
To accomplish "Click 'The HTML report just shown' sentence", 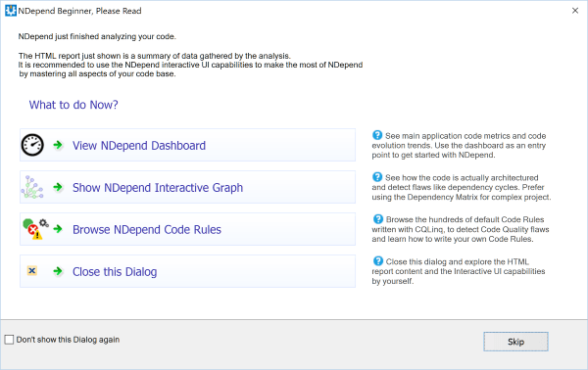I will pos(155,56).
